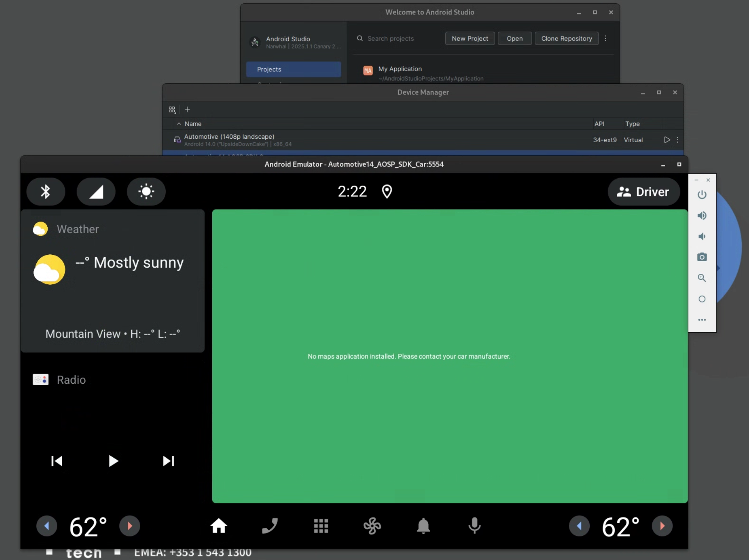Open the app grid launcher
This screenshot has height=560, width=749.
(321, 526)
